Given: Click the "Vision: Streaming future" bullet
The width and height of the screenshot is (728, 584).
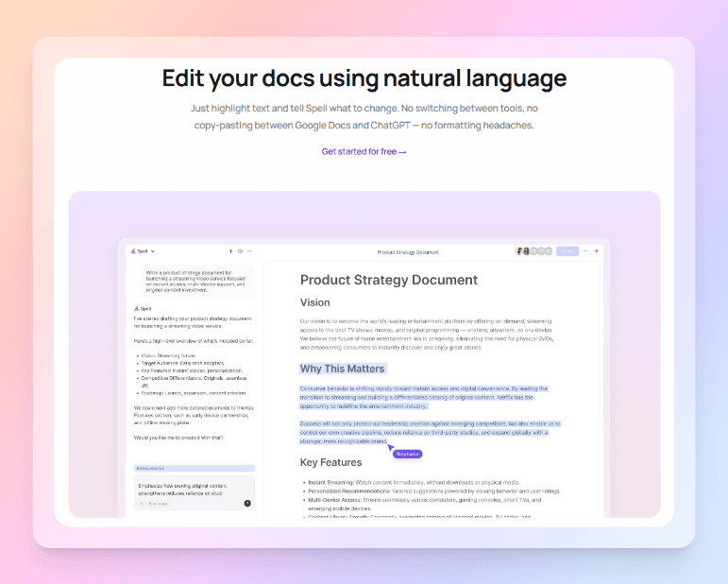Looking at the screenshot, I should (168, 355).
